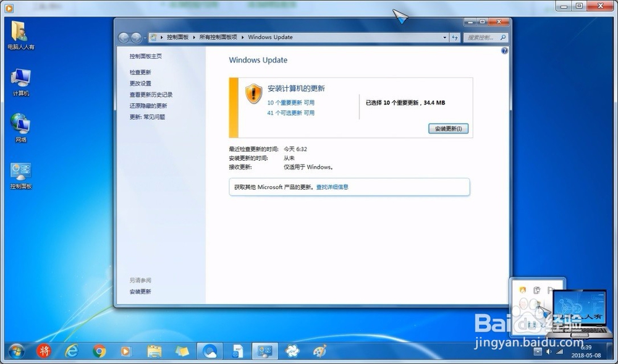Click the 从未 install time value

289,158
